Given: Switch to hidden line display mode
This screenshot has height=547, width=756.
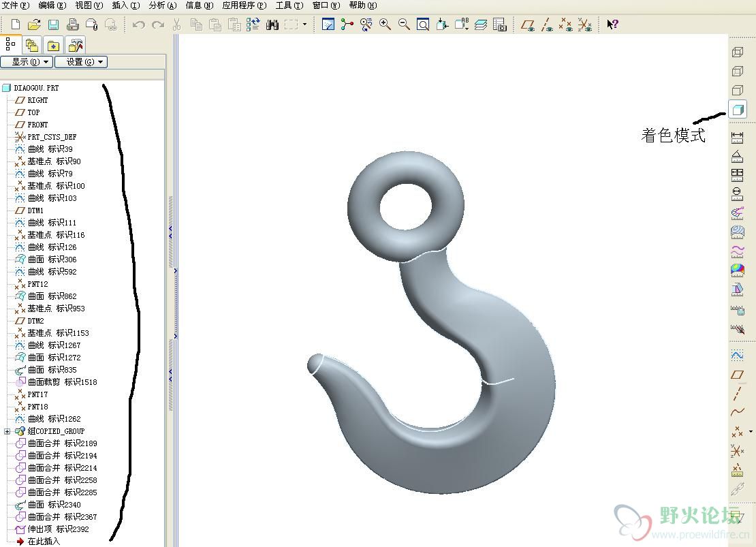Looking at the screenshot, I should [737, 72].
